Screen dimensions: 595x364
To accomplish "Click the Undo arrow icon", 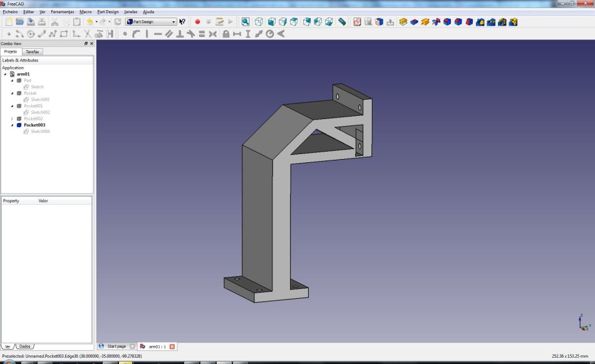I will pos(90,22).
